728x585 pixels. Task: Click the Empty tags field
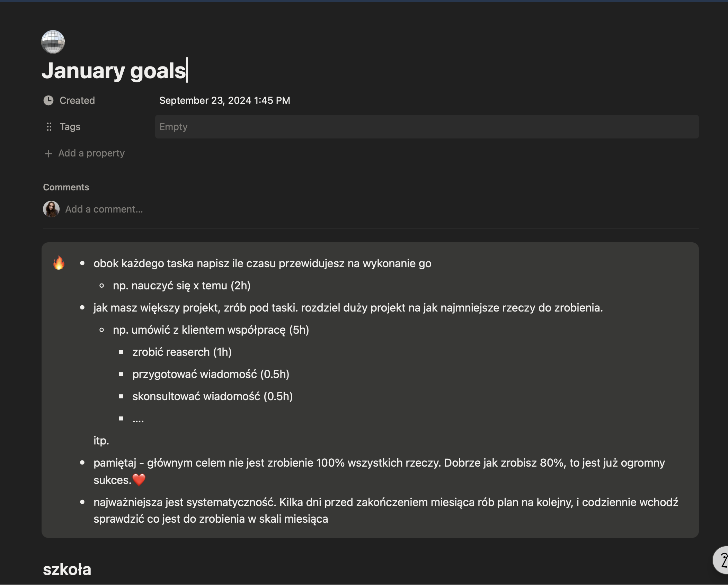(x=427, y=127)
